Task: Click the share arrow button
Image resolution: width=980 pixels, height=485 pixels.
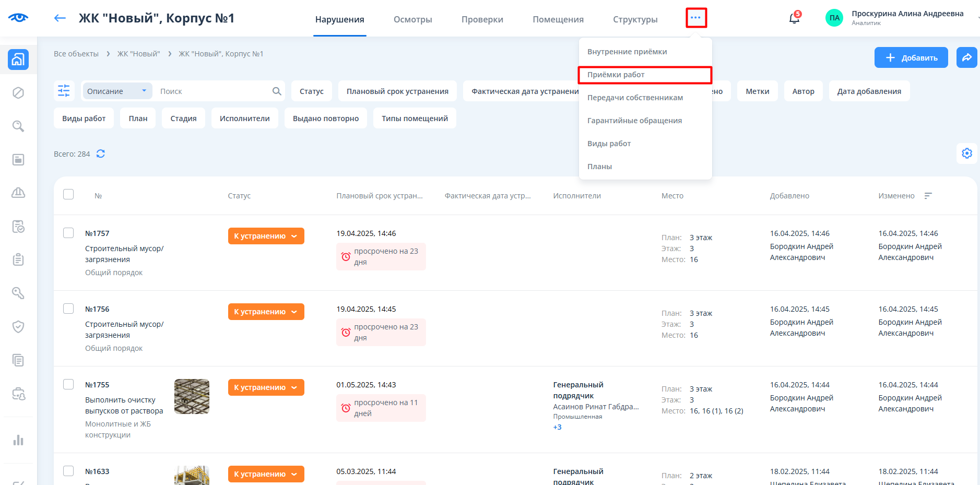Action: (966, 57)
